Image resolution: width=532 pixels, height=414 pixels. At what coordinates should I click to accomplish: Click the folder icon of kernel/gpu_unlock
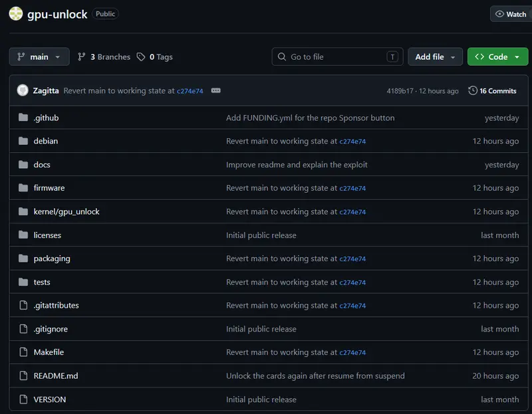pyautogui.click(x=23, y=211)
